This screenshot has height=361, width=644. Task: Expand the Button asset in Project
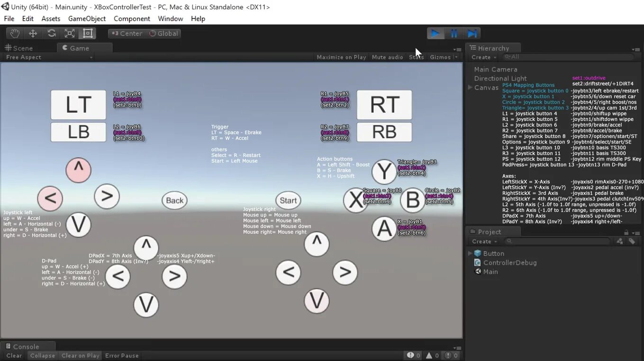[x=470, y=253]
